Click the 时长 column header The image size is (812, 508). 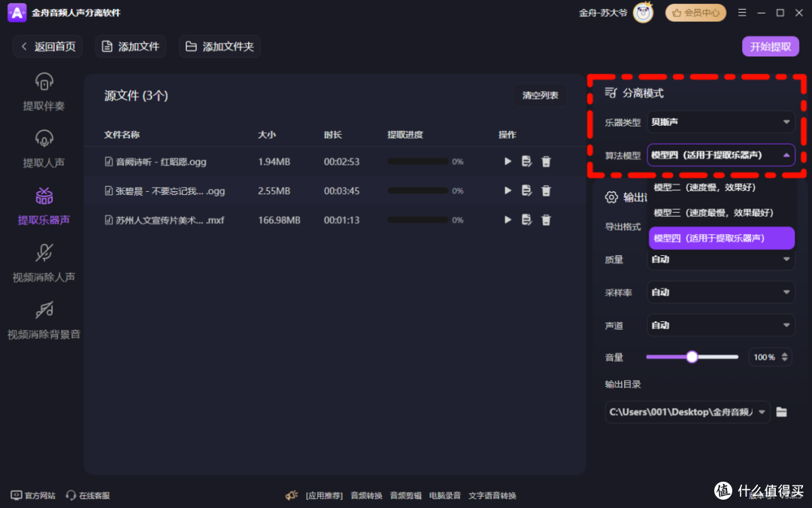(332, 134)
